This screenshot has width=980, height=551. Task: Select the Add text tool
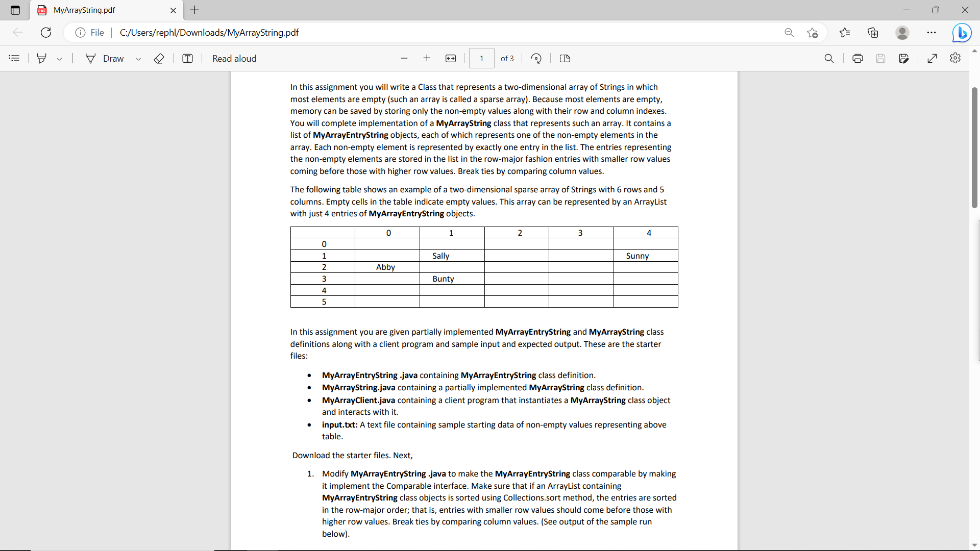[x=187, y=58]
